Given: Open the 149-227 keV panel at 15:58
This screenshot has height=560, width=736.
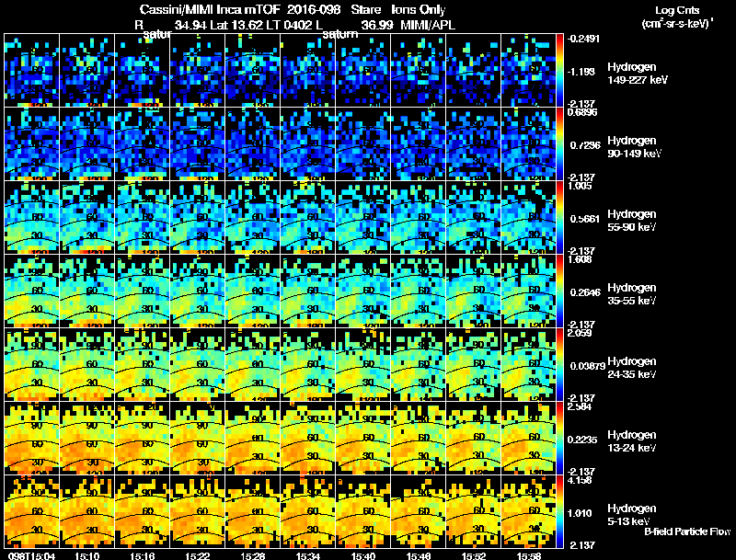Looking at the screenshot, I should click(528, 71).
